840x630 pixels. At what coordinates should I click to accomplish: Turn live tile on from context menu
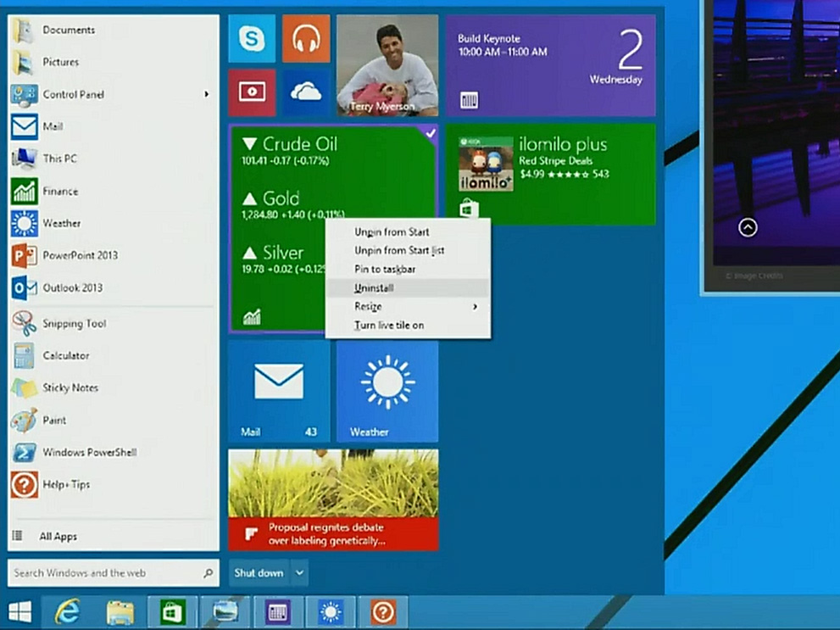coord(389,325)
